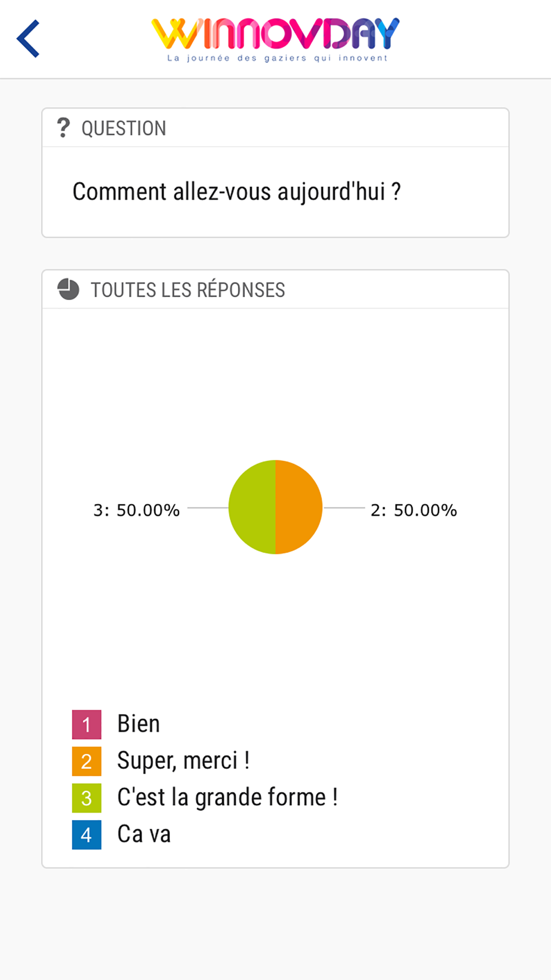
Task: Click the '3: 50.00%' chart label
Action: pos(137,510)
